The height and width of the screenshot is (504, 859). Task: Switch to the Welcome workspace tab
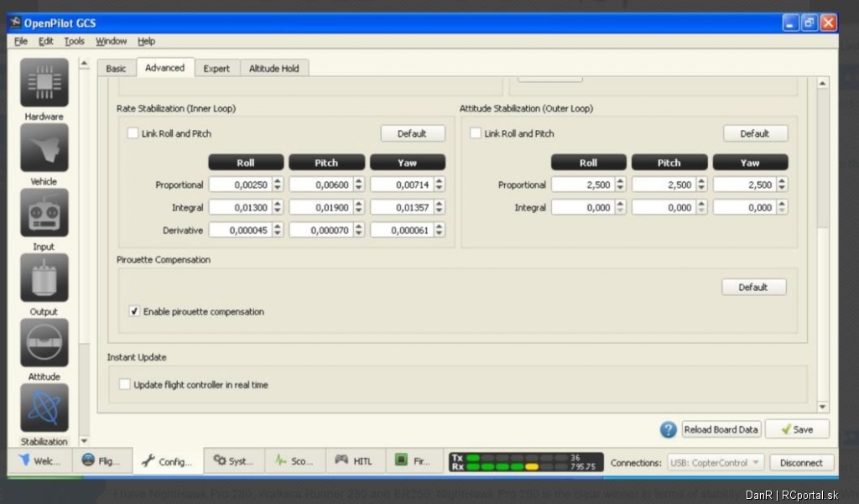[x=40, y=460]
